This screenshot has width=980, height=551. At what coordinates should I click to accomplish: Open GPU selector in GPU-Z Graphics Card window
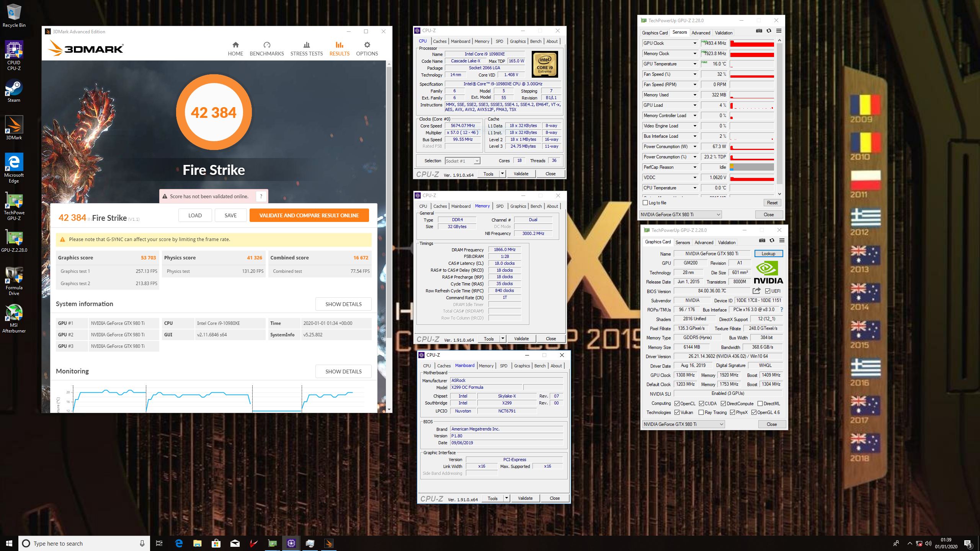[x=684, y=424]
